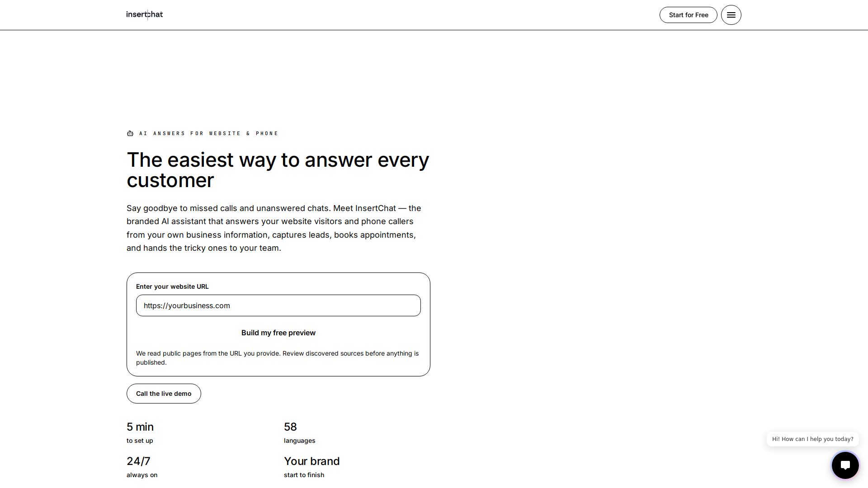Click the 'Enter your website URL' label
This screenshot has width=868, height=488.
pos(172,286)
